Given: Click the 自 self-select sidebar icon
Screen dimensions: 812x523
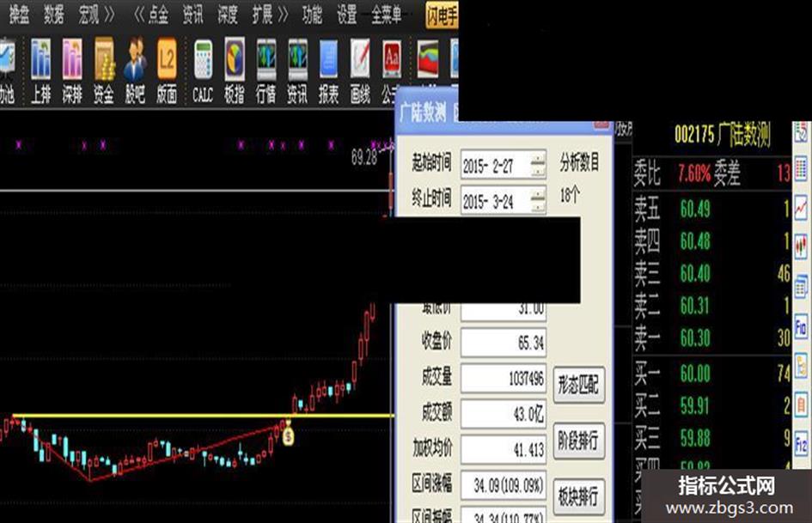Looking at the screenshot, I should pyautogui.click(x=801, y=404).
